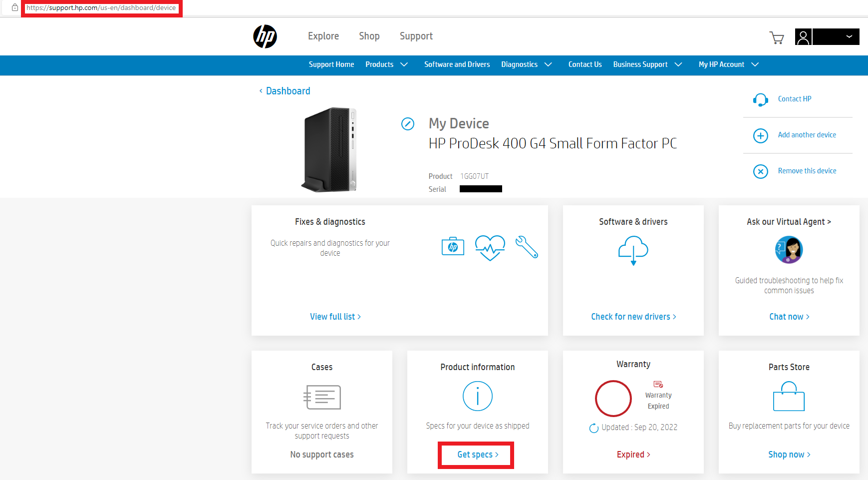
Task: Open the Diagnostics menu
Action: [527, 64]
